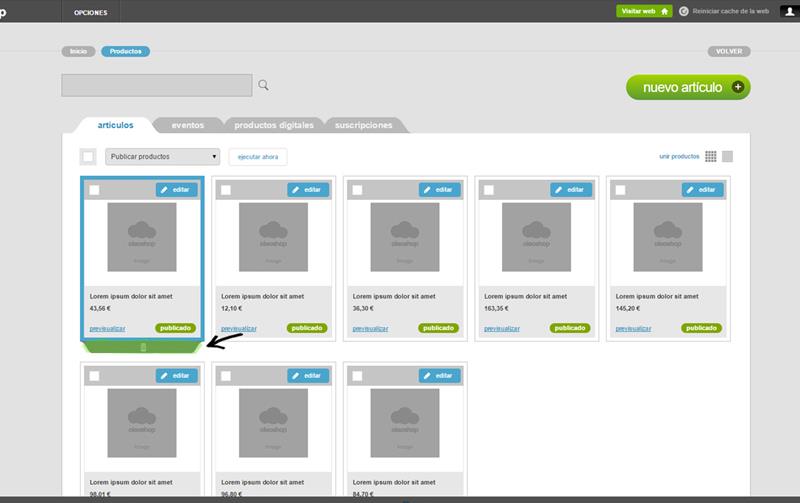The height and width of the screenshot is (503, 800).
Task: Open the productos digitales tab
Action: tap(274, 125)
